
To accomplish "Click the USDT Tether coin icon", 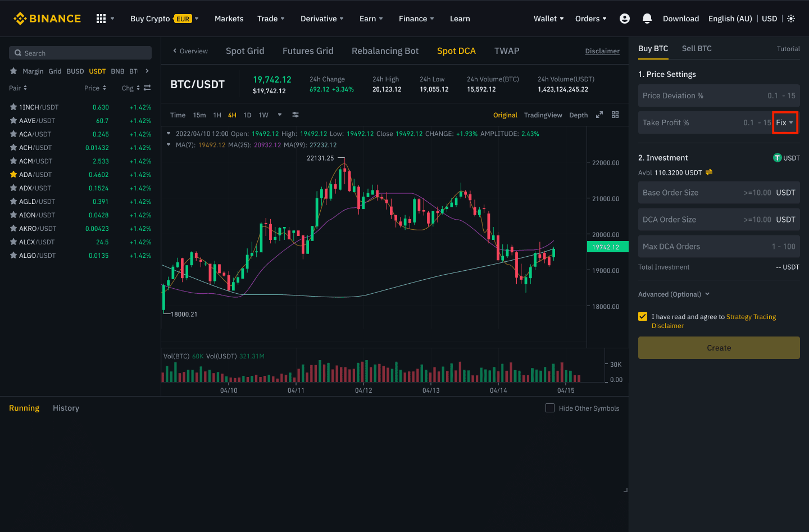I will tap(778, 158).
